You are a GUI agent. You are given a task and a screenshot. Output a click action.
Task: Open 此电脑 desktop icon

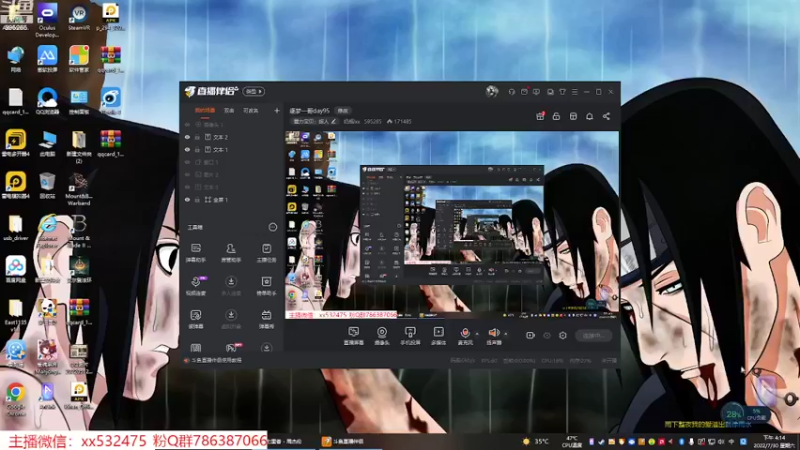click(x=47, y=143)
